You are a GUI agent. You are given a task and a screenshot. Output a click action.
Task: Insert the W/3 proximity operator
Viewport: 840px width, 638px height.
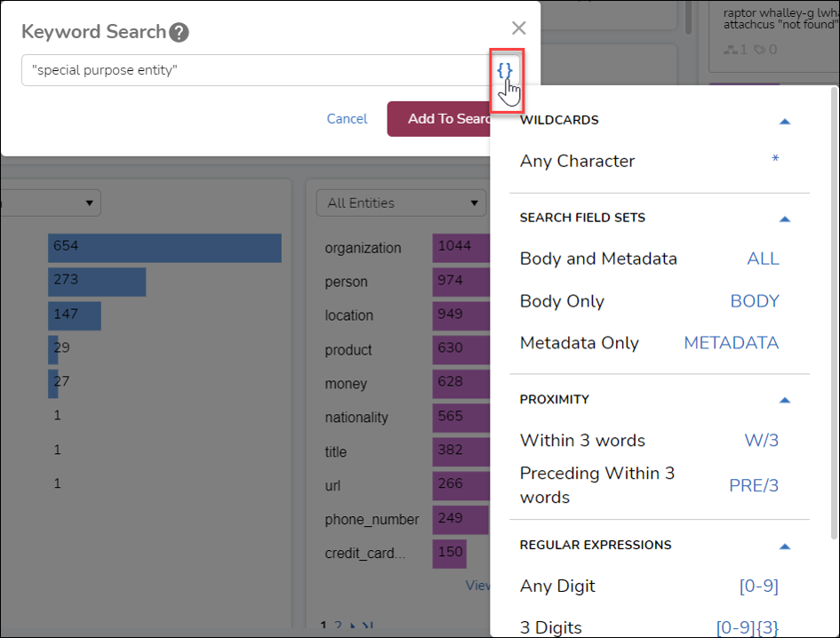[761, 440]
